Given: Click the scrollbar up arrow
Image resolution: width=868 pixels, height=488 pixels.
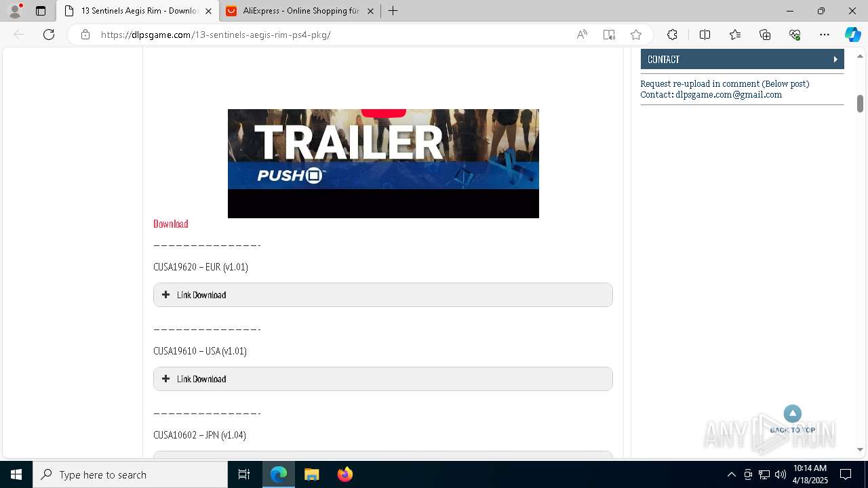Looking at the screenshot, I should pos(860,55).
